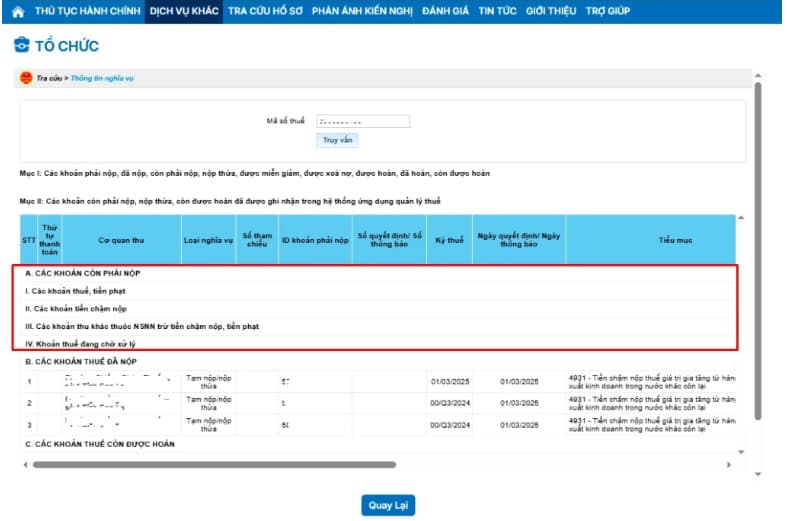
Task: Click Tạm nộp/nộp thừa in row 1
Action: click(x=208, y=382)
